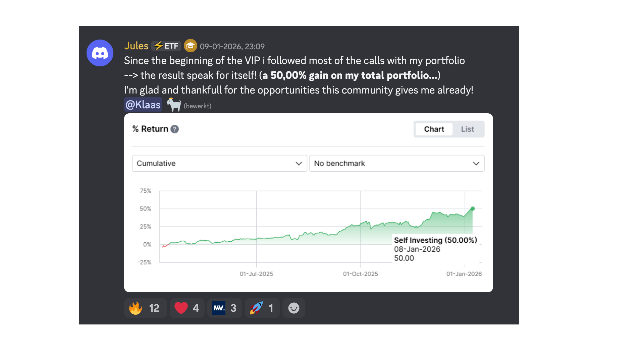Switch to the List tab
This screenshot has height=362, width=644.
[x=467, y=129]
